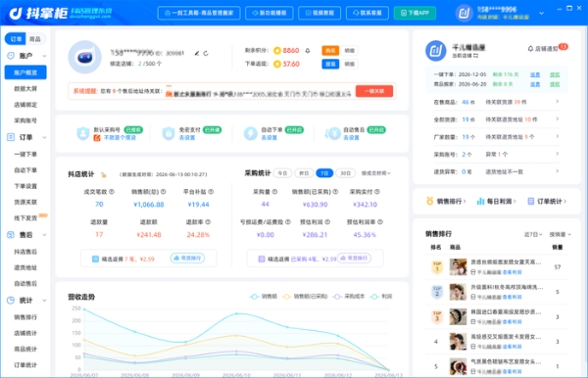This screenshot has width=588, height=378.
Task: Click the help icon next to 采购量
Action: point(274,191)
